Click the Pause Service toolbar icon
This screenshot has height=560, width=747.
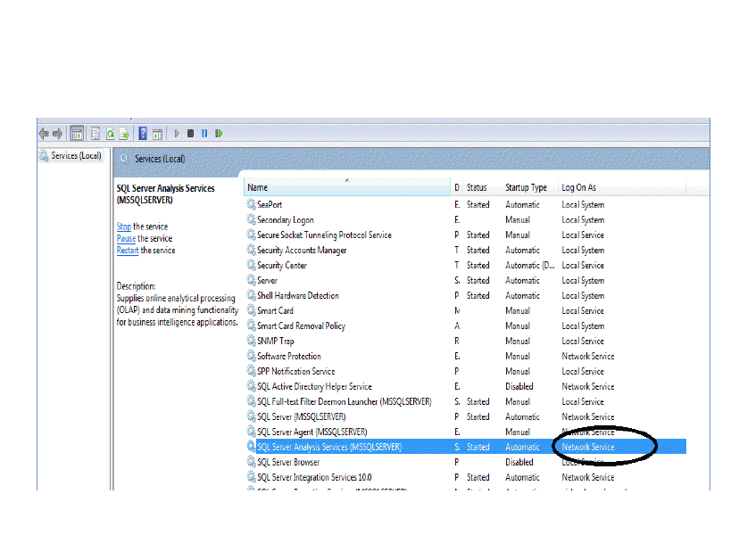click(204, 134)
